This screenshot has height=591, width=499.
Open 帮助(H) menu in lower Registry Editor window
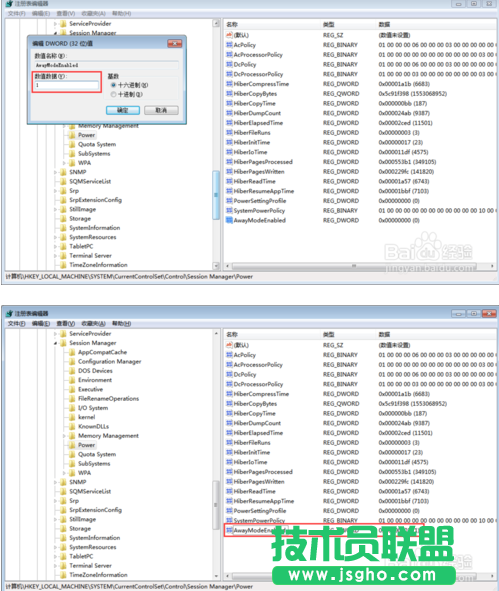(121, 324)
